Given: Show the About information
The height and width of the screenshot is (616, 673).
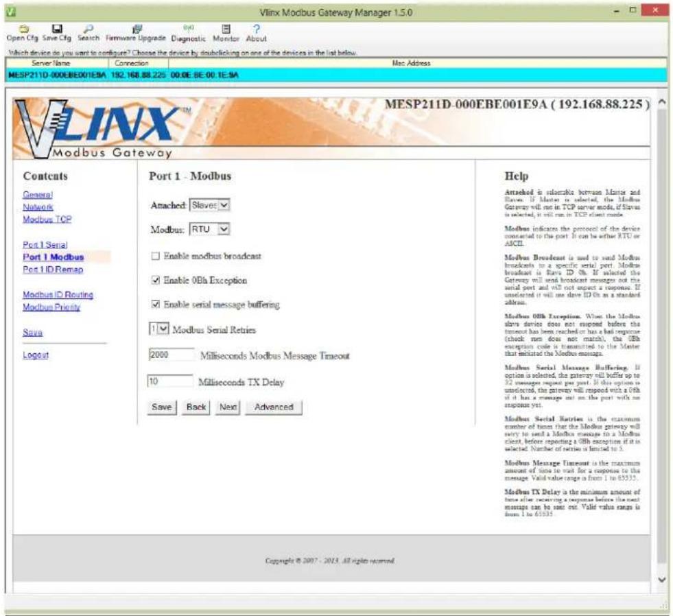Looking at the screenshot, I should click(x=257, y=33).
